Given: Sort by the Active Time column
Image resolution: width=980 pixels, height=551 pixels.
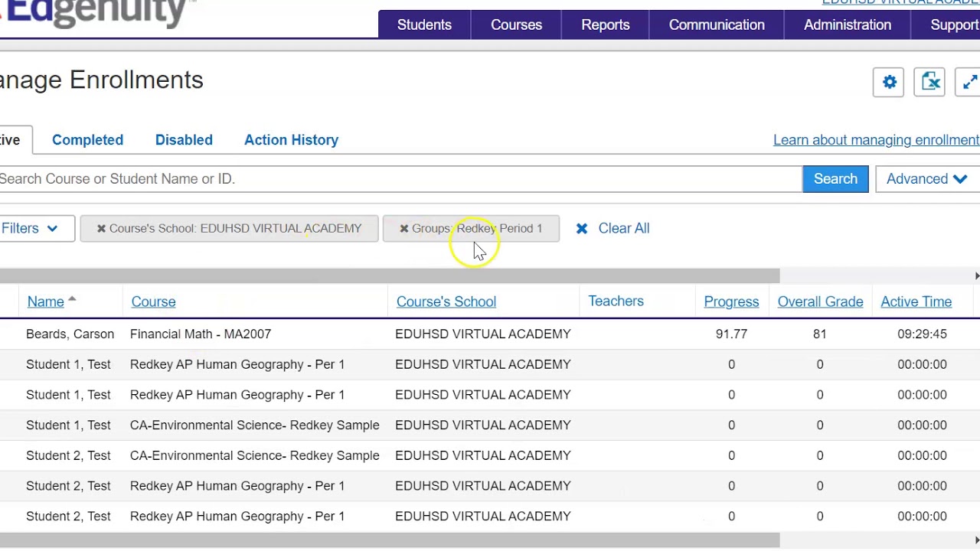Looking at the screenshot, I should coord(916,302).
